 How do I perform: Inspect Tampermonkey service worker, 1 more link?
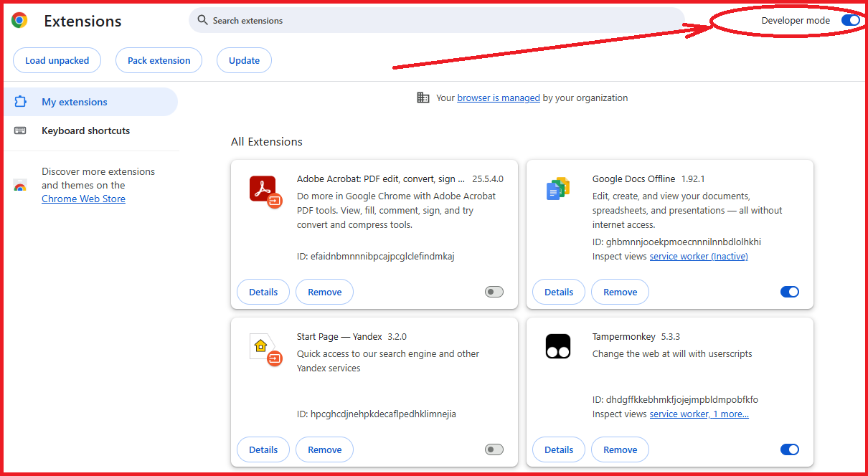click(x=699, y=414)
